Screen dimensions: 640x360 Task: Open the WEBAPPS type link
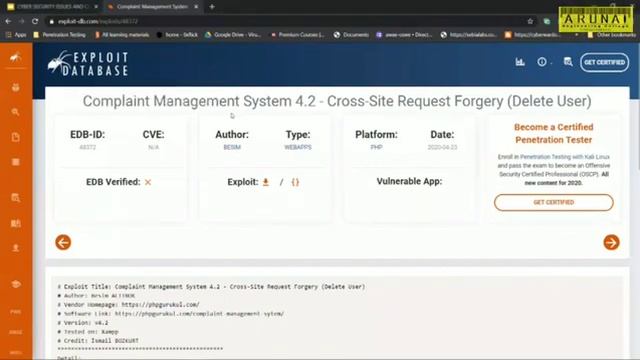click(x=298, y=147)
